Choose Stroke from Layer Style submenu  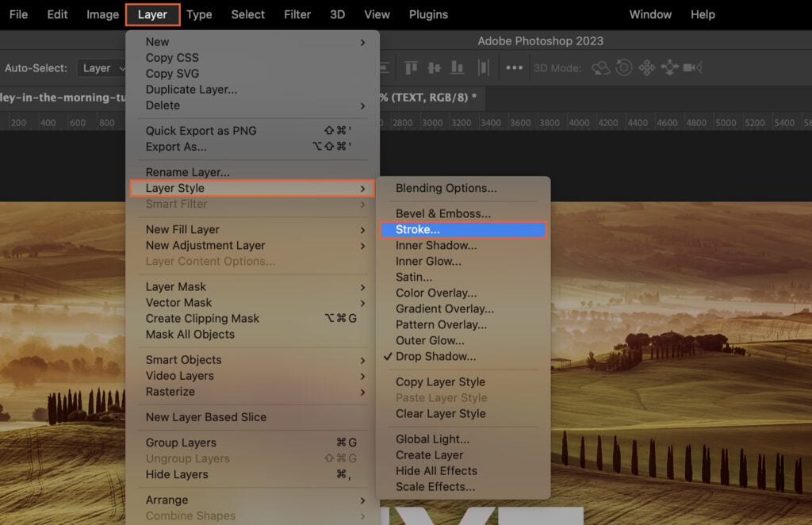point(419,229)
